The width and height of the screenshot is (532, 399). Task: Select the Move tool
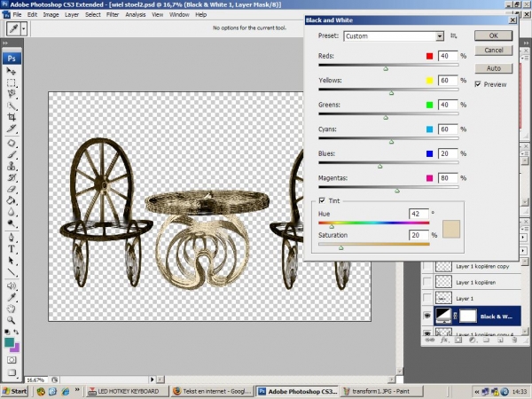(x=12, y=71)
